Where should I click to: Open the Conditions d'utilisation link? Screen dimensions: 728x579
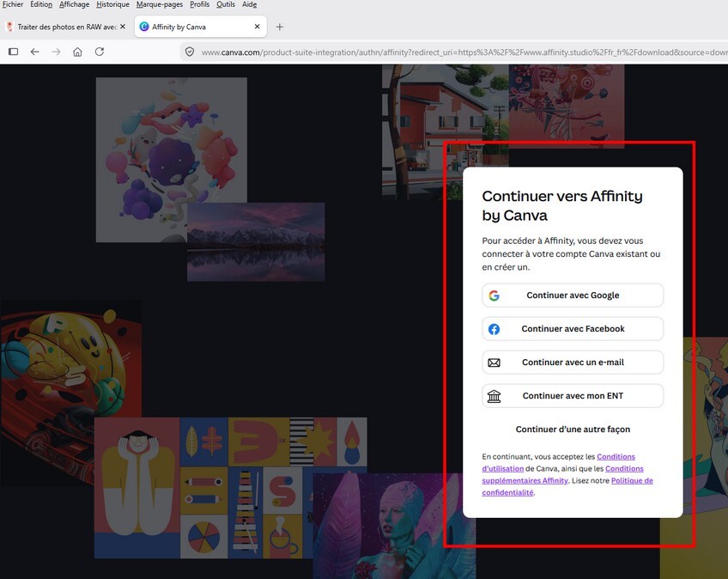coord(503,468)
